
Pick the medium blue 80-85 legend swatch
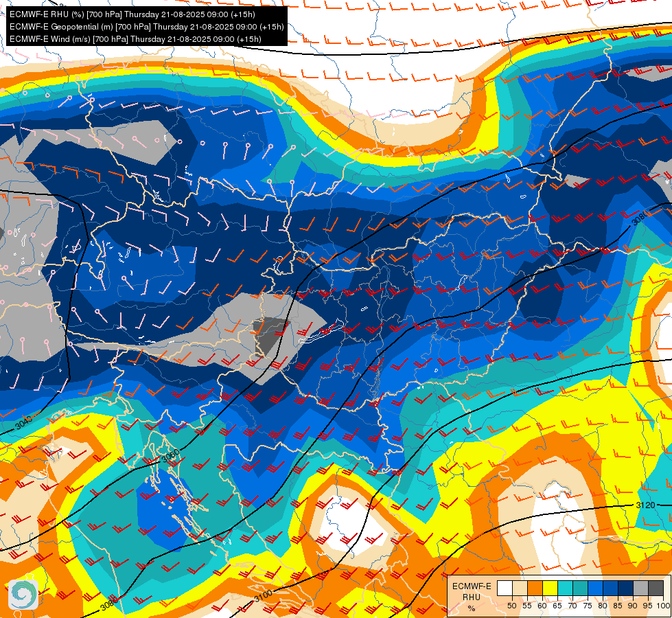(610, 588)
